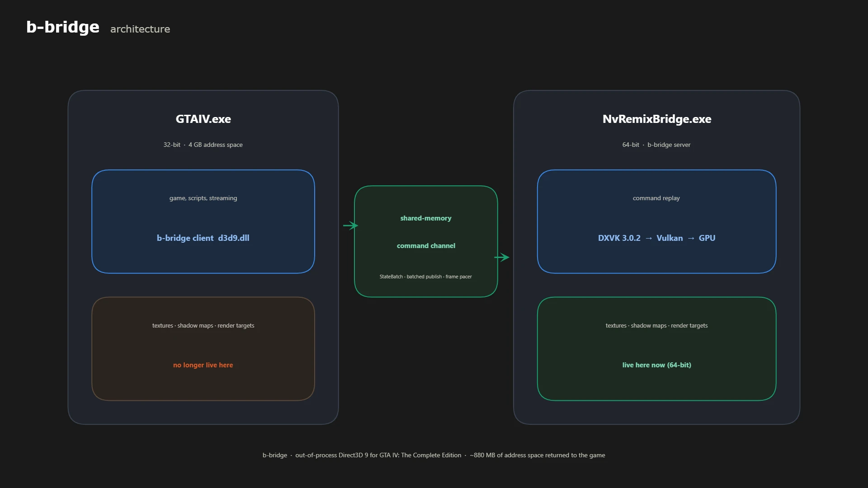Click '64-bit · b-bridge server' label

point(656,145)
